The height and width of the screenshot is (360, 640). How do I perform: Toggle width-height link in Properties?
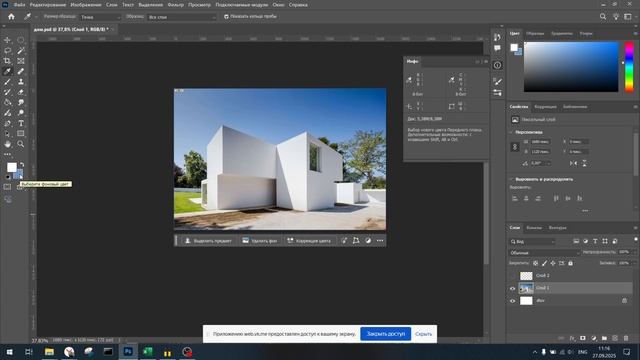[515, 147]
